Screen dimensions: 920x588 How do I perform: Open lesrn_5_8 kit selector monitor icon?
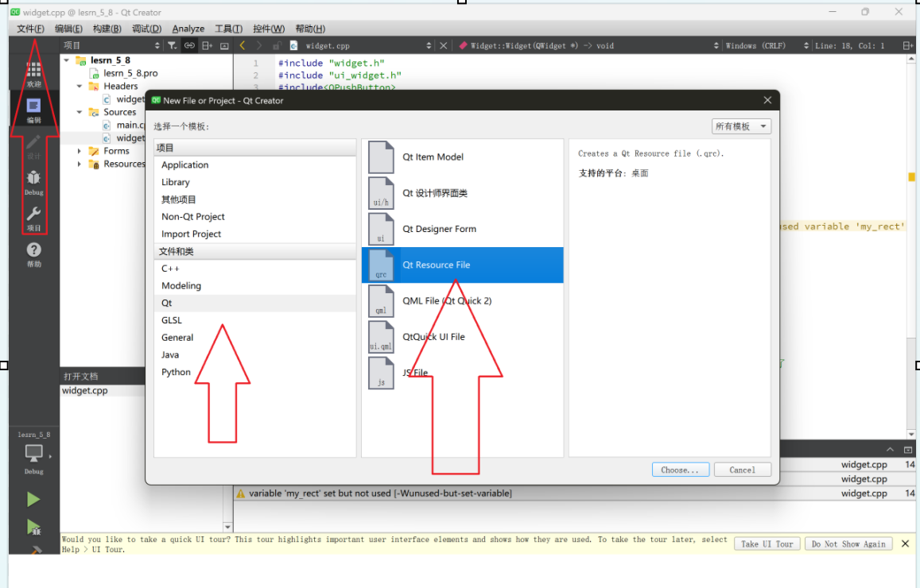[x=33, y=453]
